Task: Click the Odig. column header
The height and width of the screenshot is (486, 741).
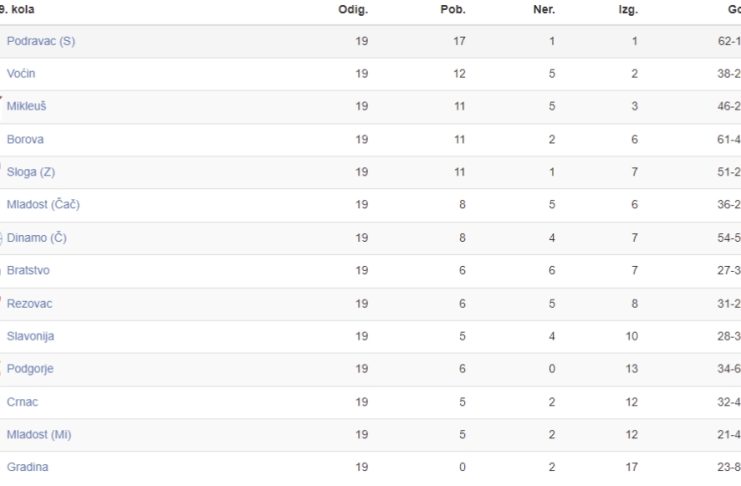Action: tap(353, 10)
